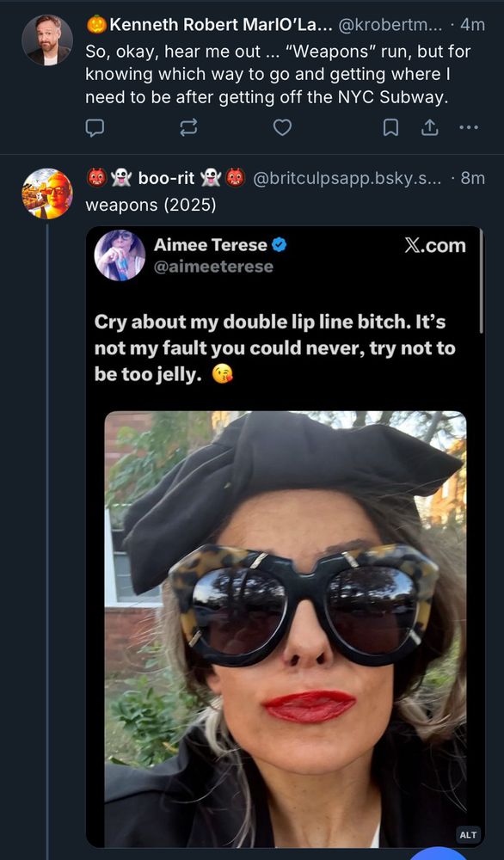
Task: Show the ALT text on the selfie image
Action: [467, 834]
